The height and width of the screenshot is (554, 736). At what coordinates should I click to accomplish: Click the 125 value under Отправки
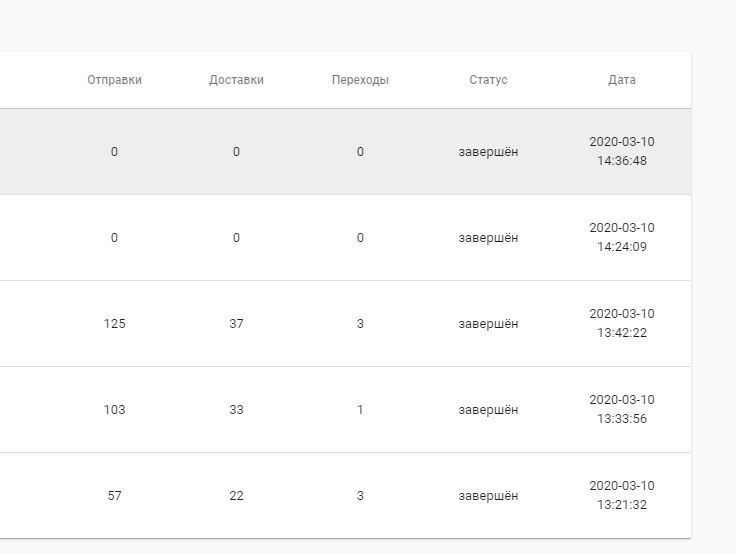pos(114,323)
